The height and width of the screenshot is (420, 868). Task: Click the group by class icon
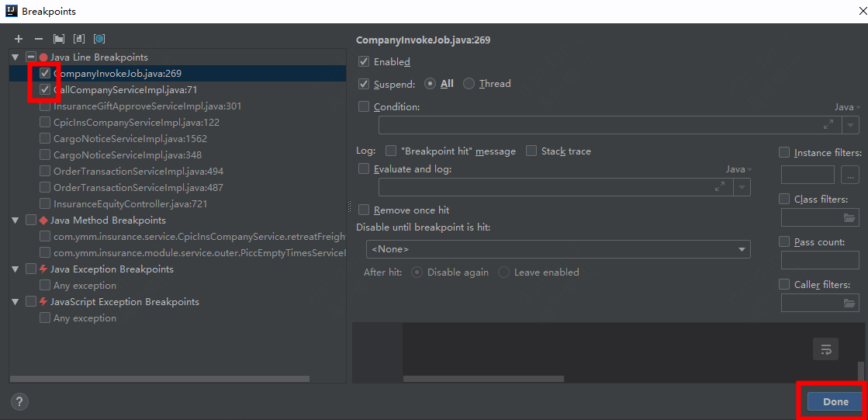tap(99, 39)
